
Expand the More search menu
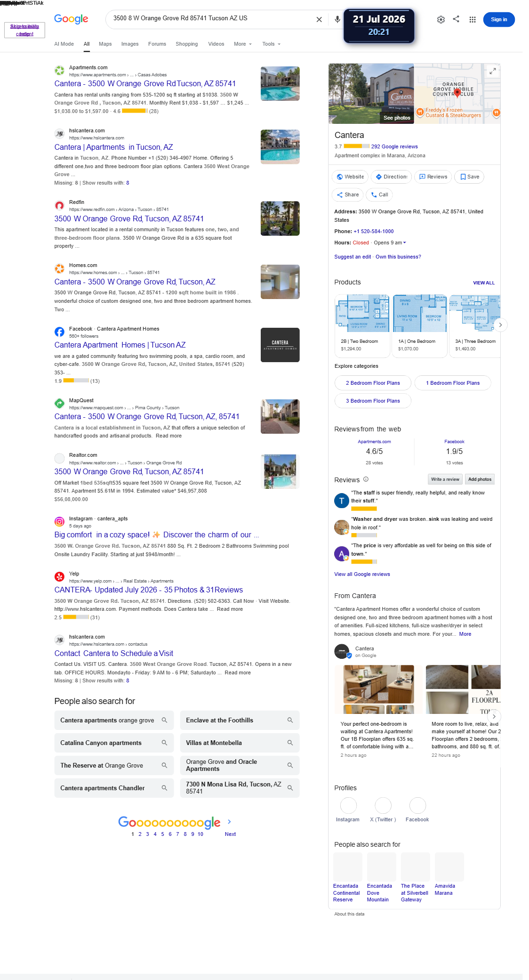point(243,44)
